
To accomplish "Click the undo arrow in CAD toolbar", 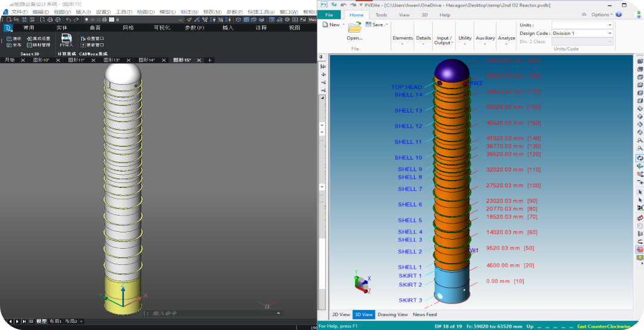I will (68, 19).
